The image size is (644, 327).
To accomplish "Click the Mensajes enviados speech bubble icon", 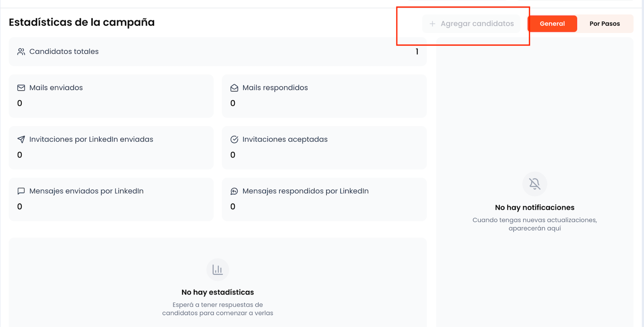I will click(21, 191).
